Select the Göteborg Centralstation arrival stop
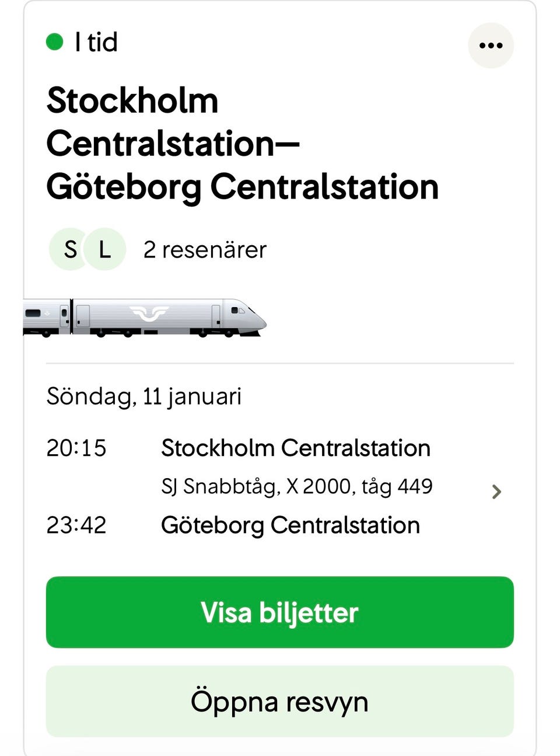The image size is (560, 756). click(290, 525)
